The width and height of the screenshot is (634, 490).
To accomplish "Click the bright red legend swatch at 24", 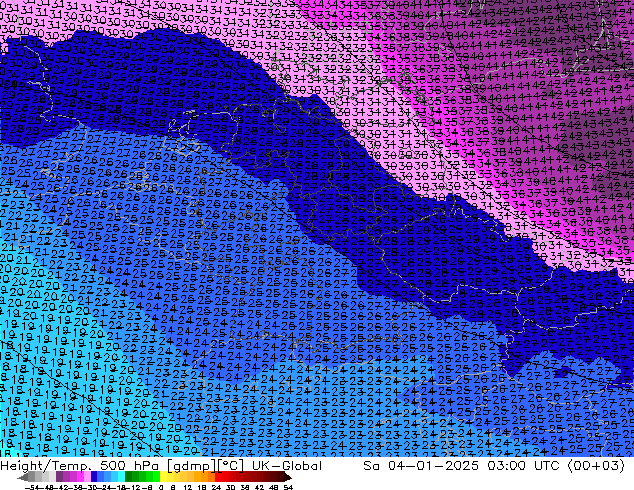I will [218, 477].
